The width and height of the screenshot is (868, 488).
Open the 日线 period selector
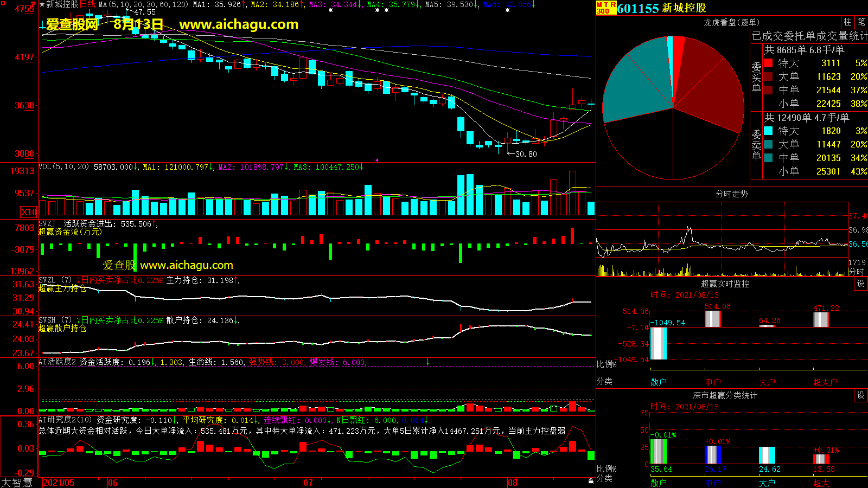(x=87, y=4)
